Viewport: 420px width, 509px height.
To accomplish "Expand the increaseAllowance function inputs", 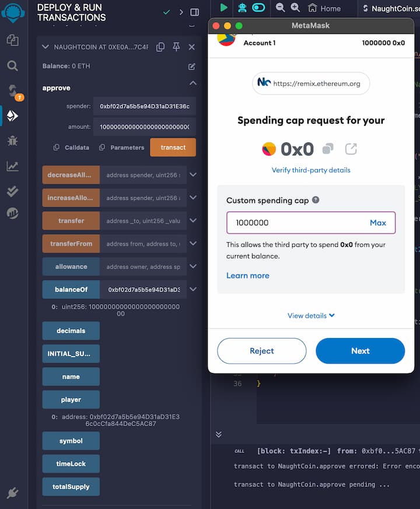I will click(193, 198).
